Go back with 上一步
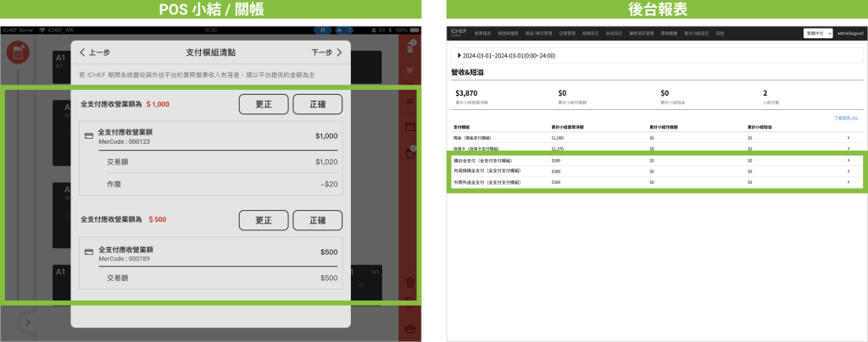The image size is (868, 342). [x=96, y=52]
